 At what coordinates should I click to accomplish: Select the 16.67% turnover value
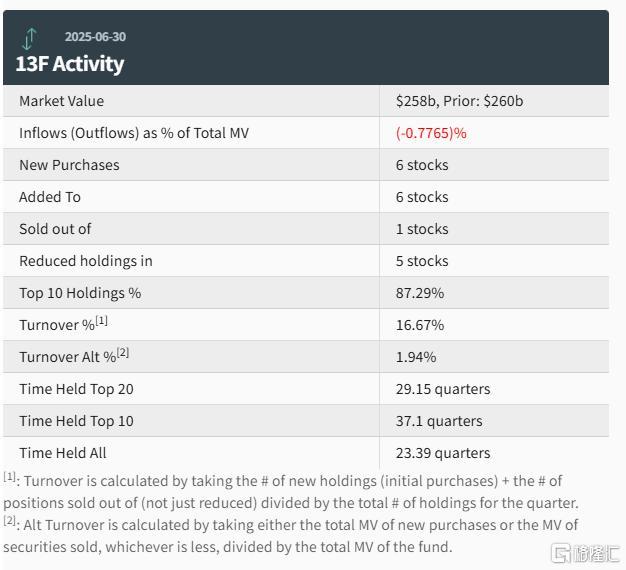420,325
